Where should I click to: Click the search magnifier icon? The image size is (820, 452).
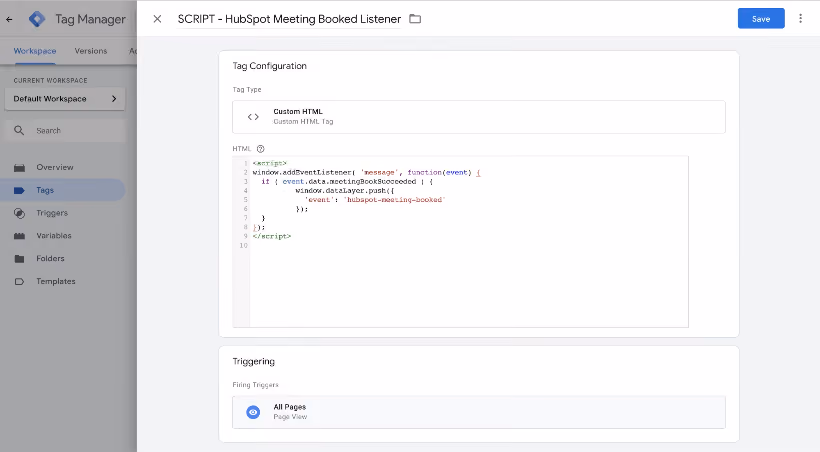[19, 130]
